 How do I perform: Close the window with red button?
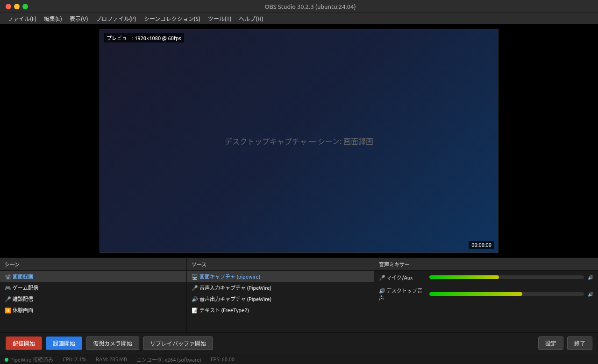click(8, 7)
